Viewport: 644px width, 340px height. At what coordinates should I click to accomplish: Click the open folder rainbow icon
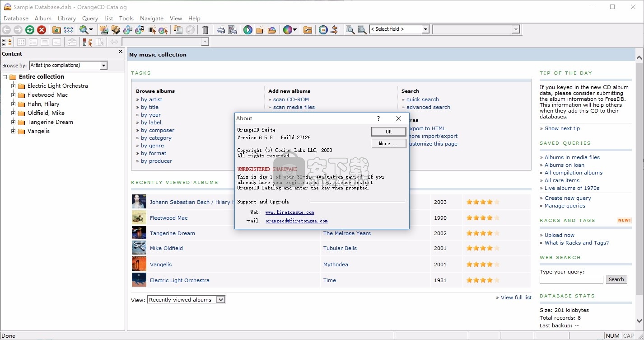tap(272, 30)
